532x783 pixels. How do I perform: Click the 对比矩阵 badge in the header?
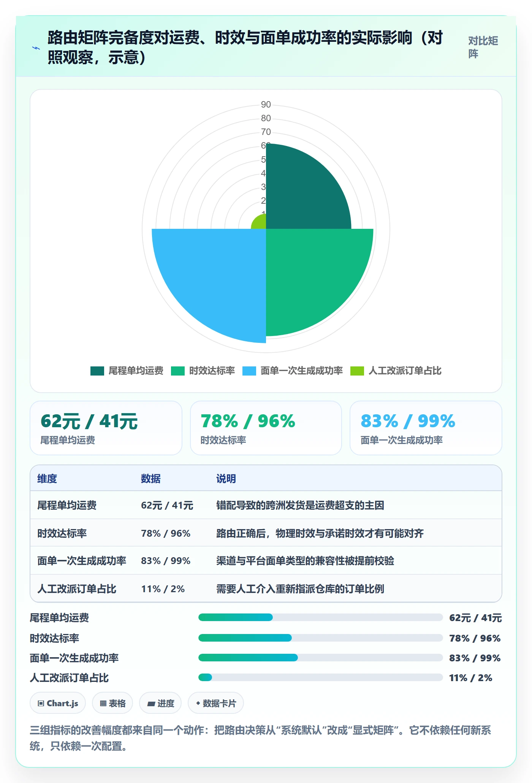(x=483, y=47)
